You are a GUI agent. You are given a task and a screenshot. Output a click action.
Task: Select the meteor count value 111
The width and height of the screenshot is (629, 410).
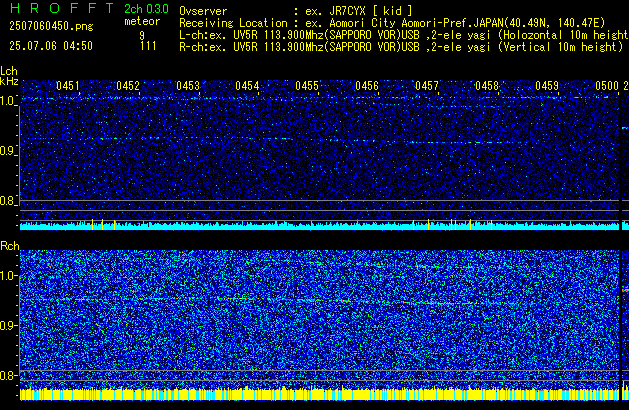point(148,46)
